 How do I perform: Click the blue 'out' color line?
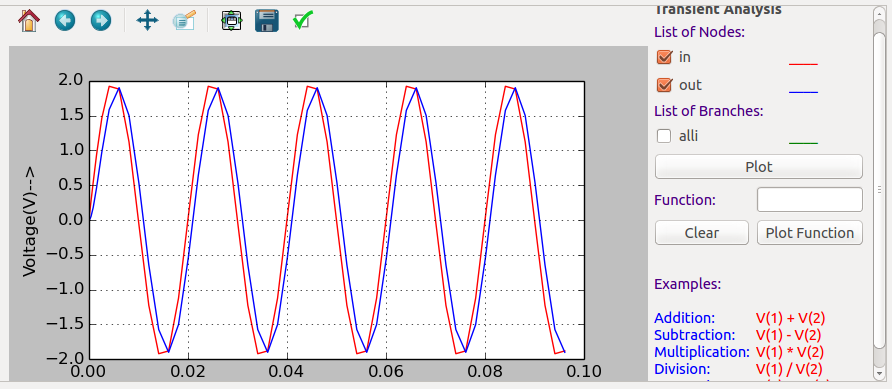click(803, 92)
